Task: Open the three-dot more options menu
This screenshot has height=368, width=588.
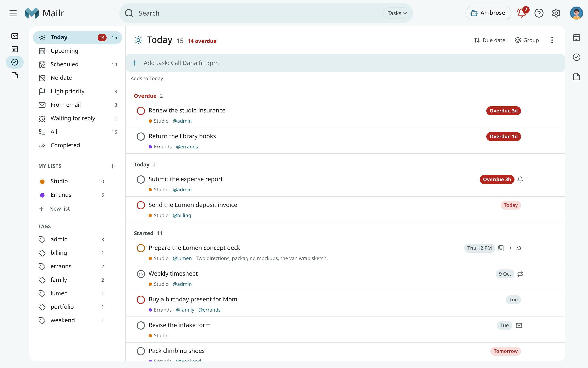Action: 552,40
